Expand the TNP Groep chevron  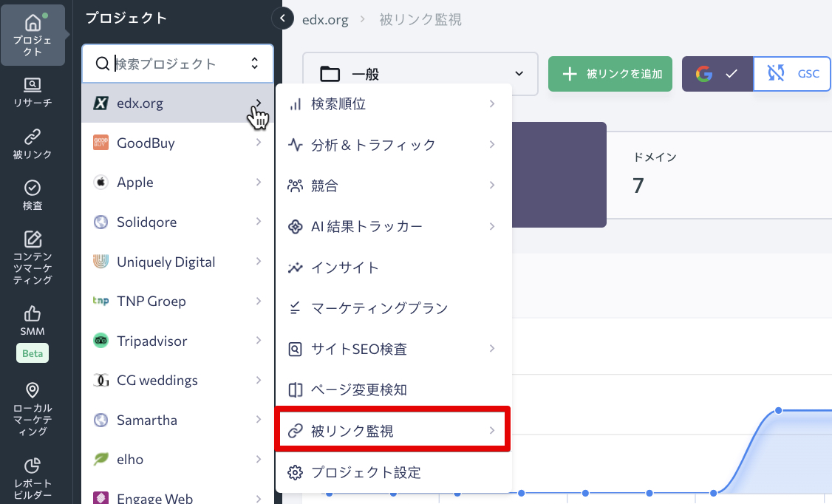pos(259,301)
